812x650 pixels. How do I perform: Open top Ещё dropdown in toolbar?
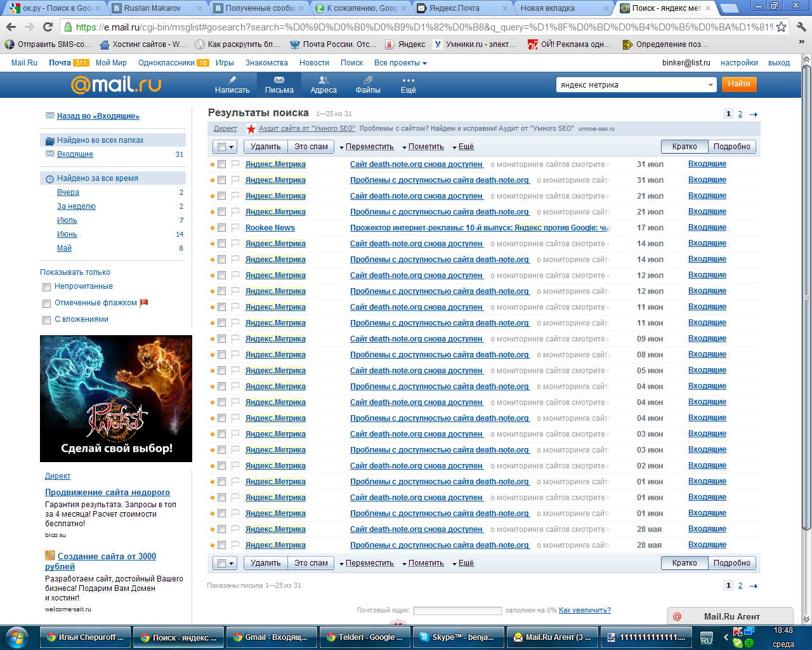[x=463, y=147]
